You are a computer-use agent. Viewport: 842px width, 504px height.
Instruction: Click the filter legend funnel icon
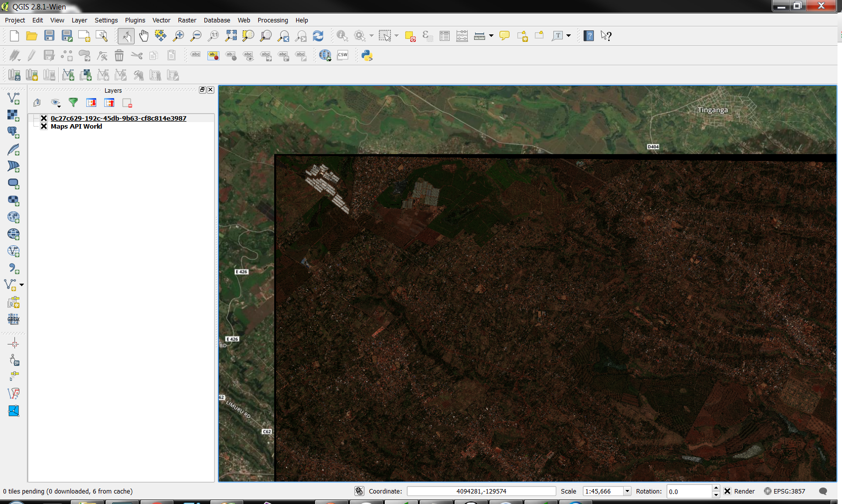click(x=73, y=103)
